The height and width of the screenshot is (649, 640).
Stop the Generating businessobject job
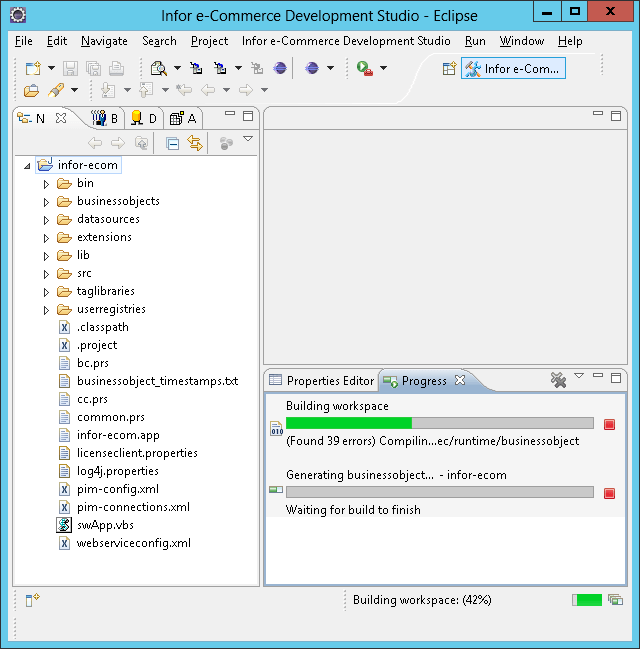(609, 492)
